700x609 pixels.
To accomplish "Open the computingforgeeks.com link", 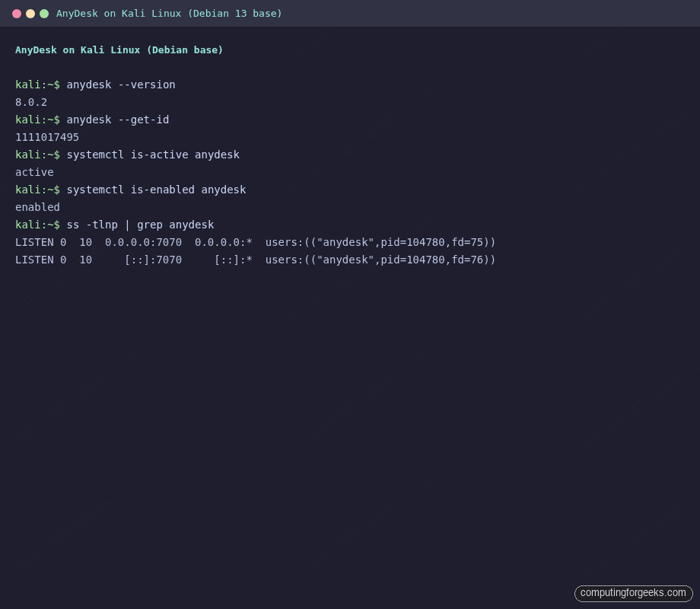I will point(633,593).
